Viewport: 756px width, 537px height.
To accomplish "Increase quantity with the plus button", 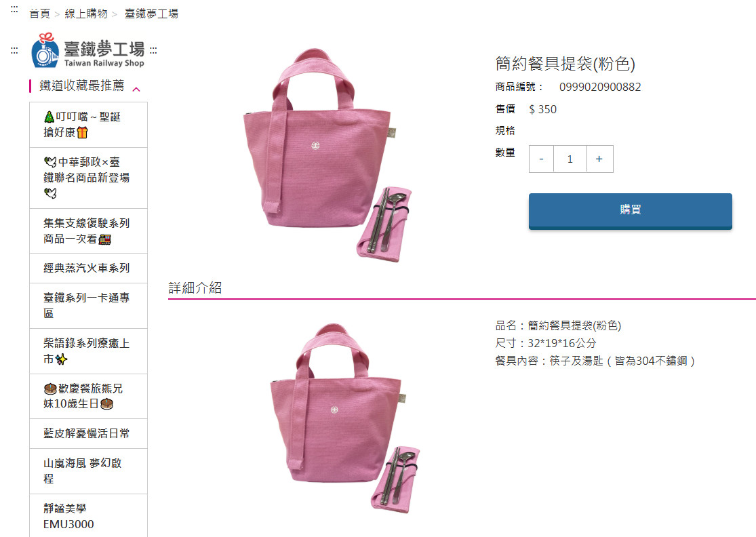I will pyautogui.click(x=599, y=159).
